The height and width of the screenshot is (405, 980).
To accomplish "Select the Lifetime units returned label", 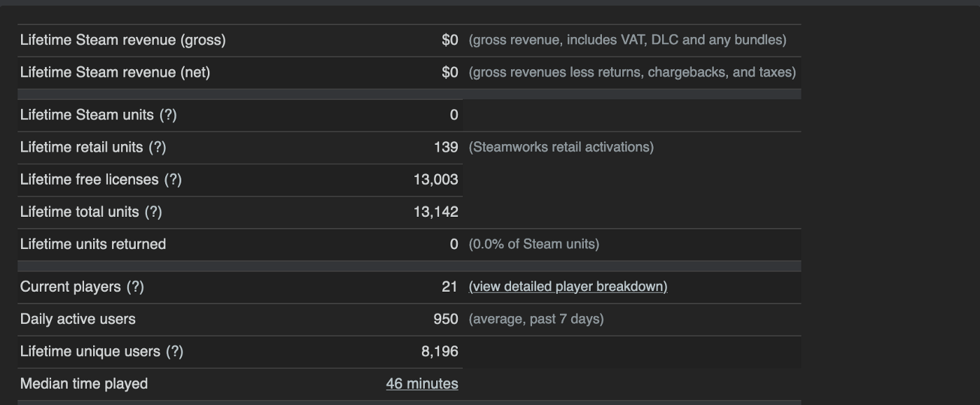I will 93,244.
